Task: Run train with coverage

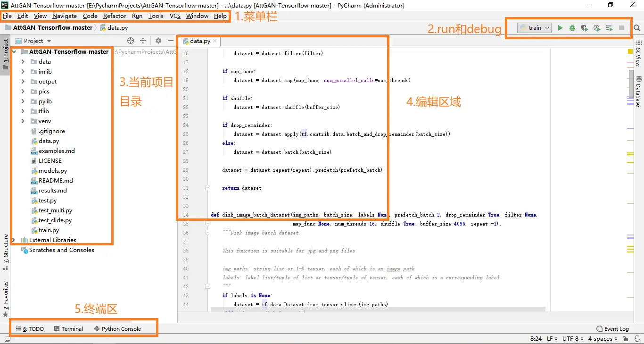Action: (x=585, y=28)
